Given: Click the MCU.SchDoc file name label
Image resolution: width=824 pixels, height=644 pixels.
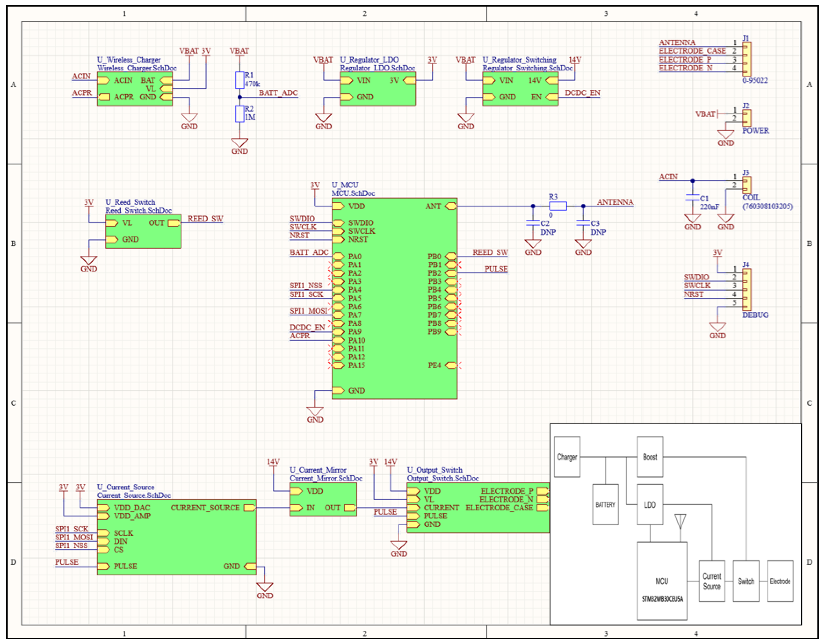Looking at the screenshot, I should click(353, 193).
